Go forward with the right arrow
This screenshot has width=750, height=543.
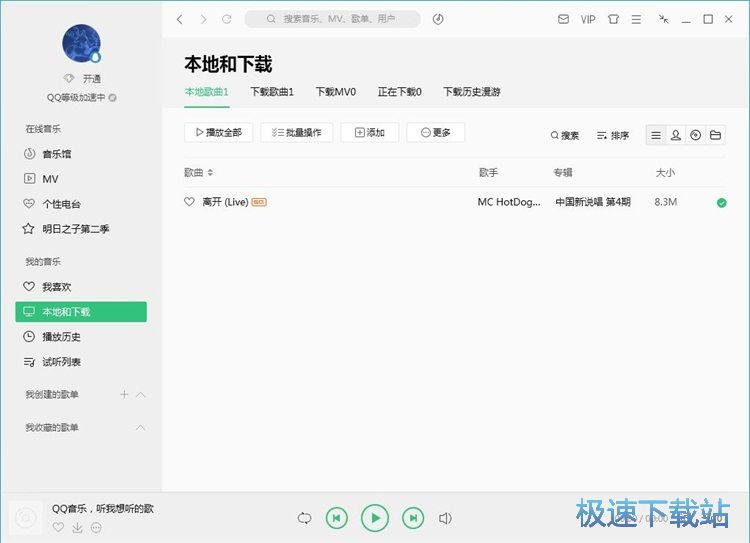(x=203, y=19)
